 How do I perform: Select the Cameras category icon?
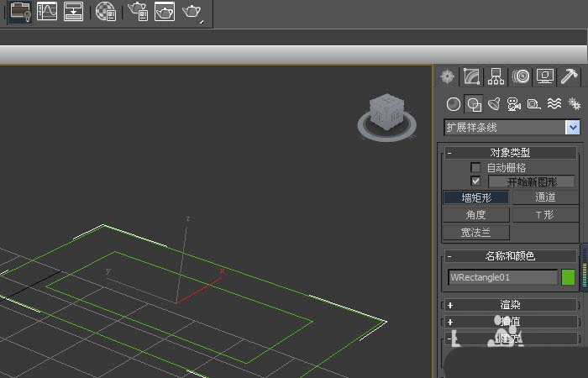pos(514,104)
